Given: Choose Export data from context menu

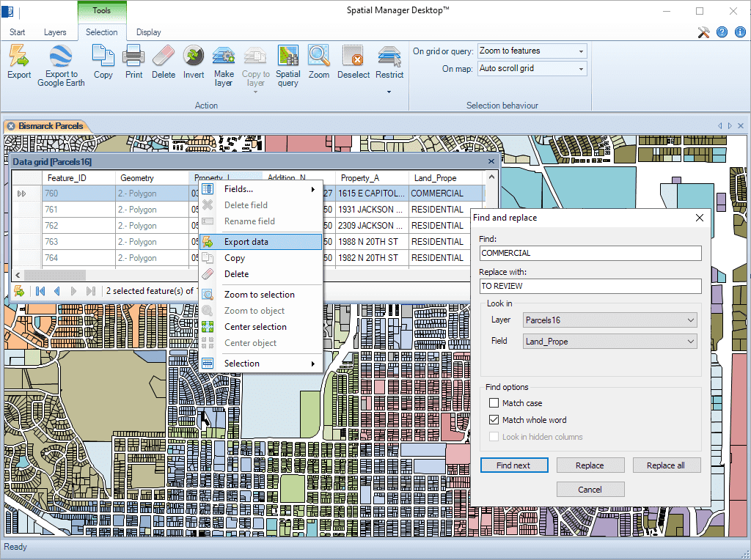Looking at the screenshot, I should [x=260, y=242].
